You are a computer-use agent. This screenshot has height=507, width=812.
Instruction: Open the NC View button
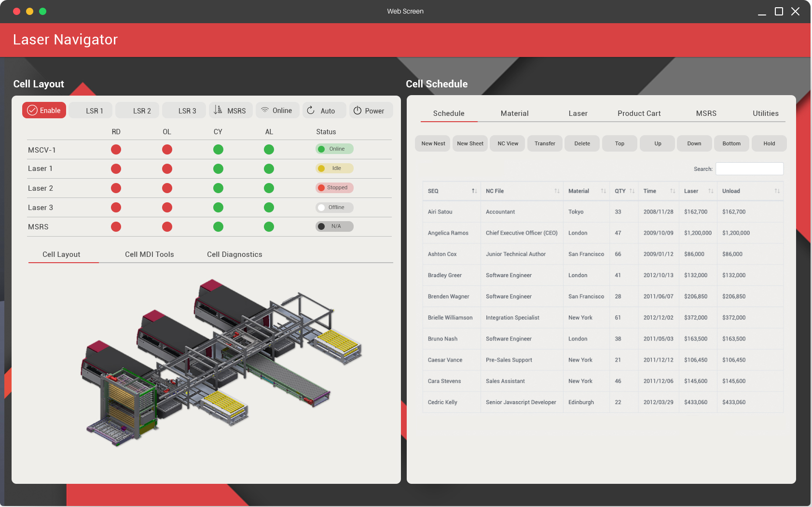(508, 143)
